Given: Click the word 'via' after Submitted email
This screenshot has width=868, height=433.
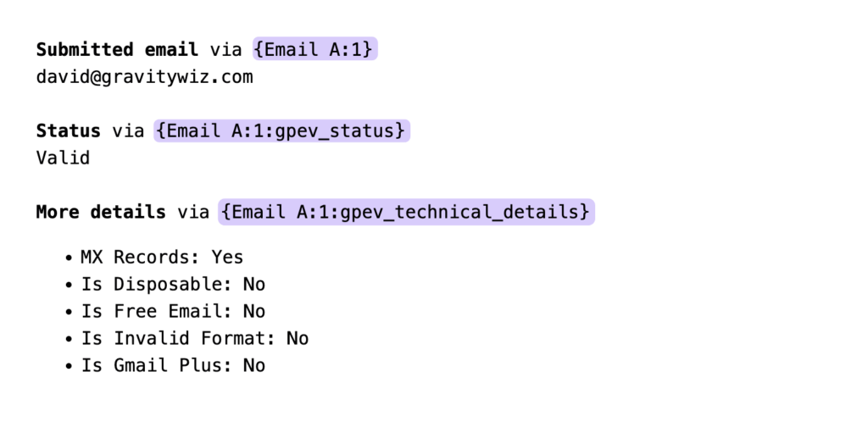Looking at the screenshot, I should 225,50.
